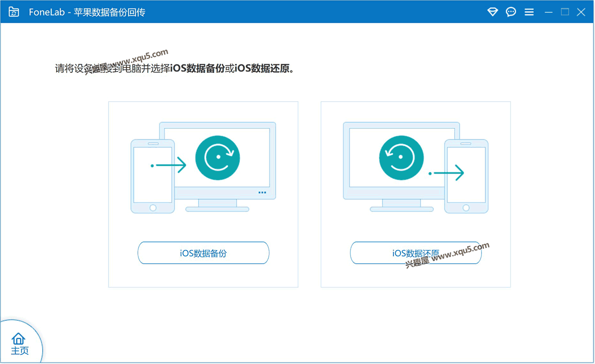Viewport: 595px width, 364px height.
Task: Close the FoneLab window
Action: (x=581, y=12)
